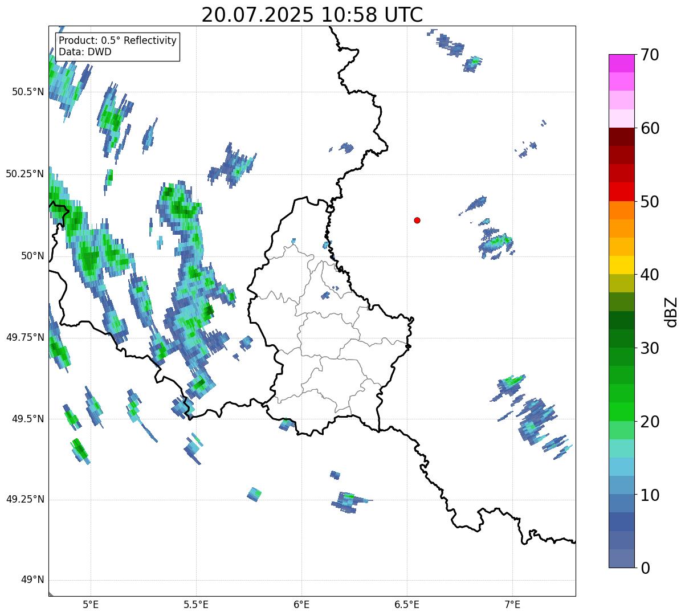Click the colorbar 50 tick label
Viewport: 685px width, 616px height.
click(x=650, y=202)
